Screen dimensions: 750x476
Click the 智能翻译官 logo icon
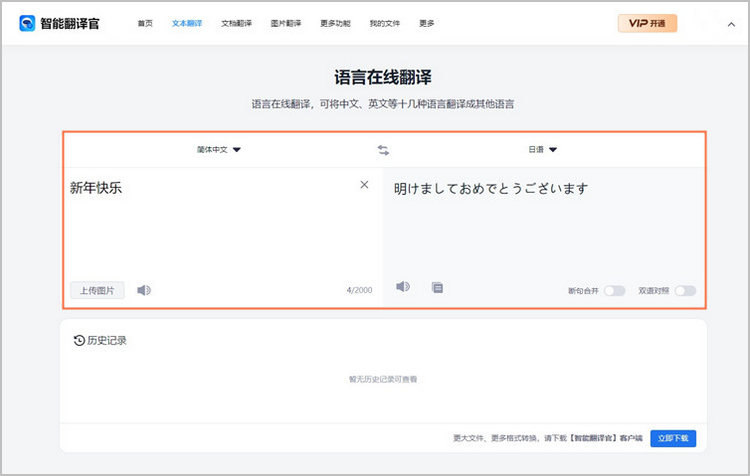coord(27,23)
